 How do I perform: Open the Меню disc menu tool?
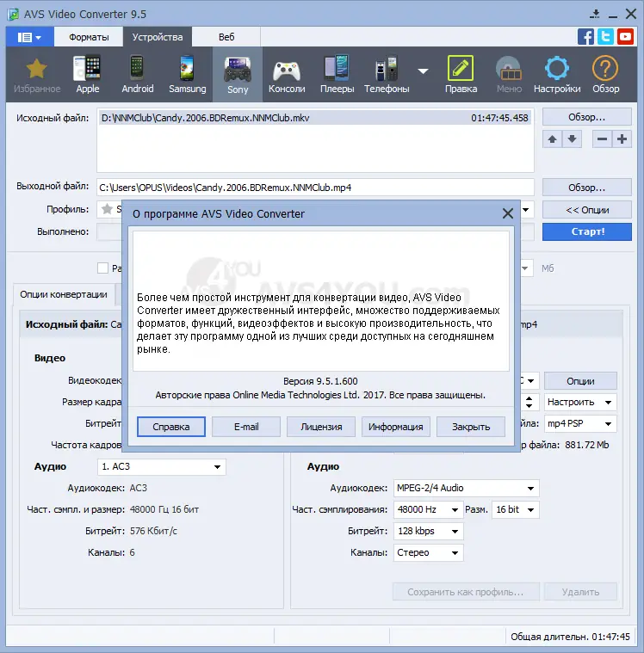[509, 75]
